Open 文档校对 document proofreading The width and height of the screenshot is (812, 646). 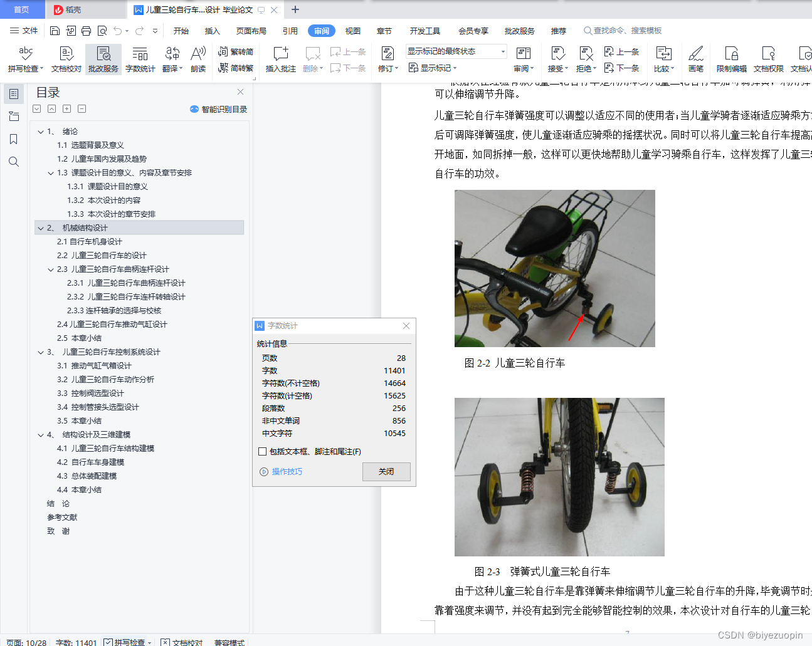pos(66,59)
